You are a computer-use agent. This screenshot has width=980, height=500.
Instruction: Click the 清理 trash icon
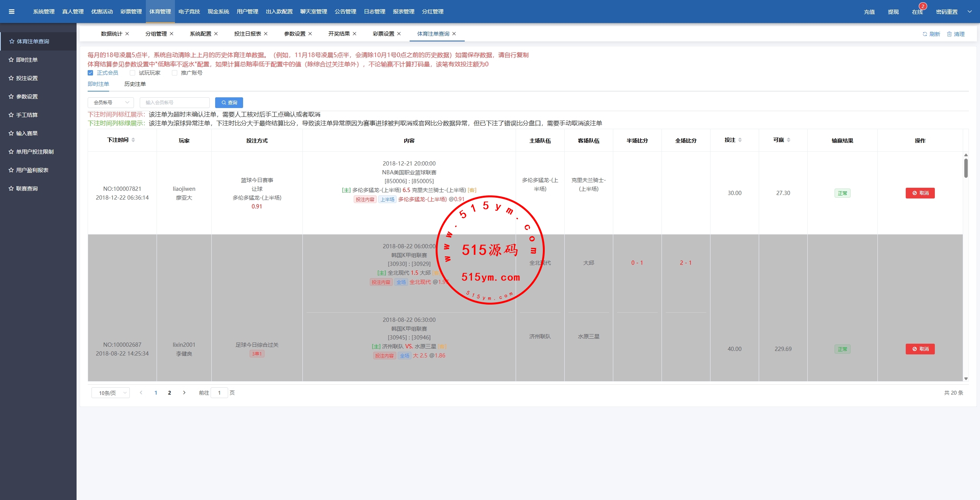tap(949, 34)
